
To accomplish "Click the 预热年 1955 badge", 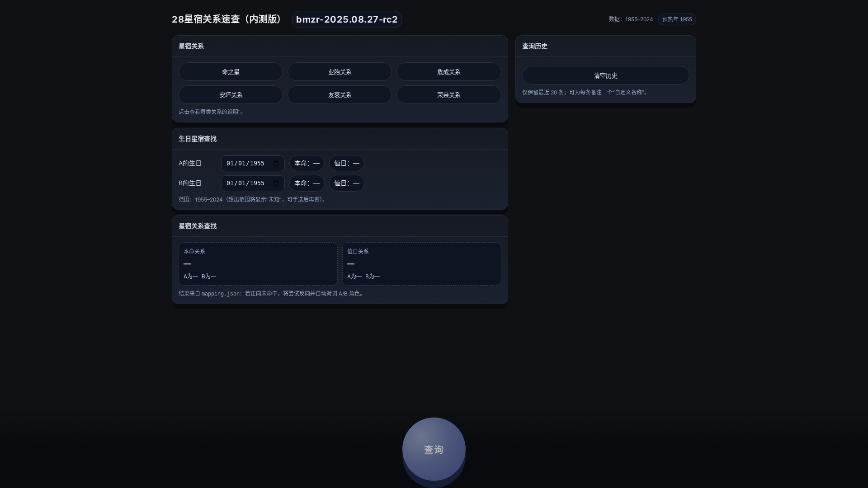I will point(677,19).
